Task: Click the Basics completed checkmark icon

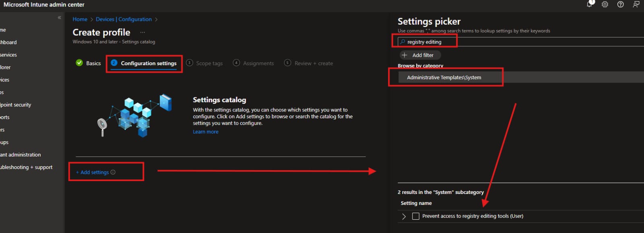Action: coord(79,63)
